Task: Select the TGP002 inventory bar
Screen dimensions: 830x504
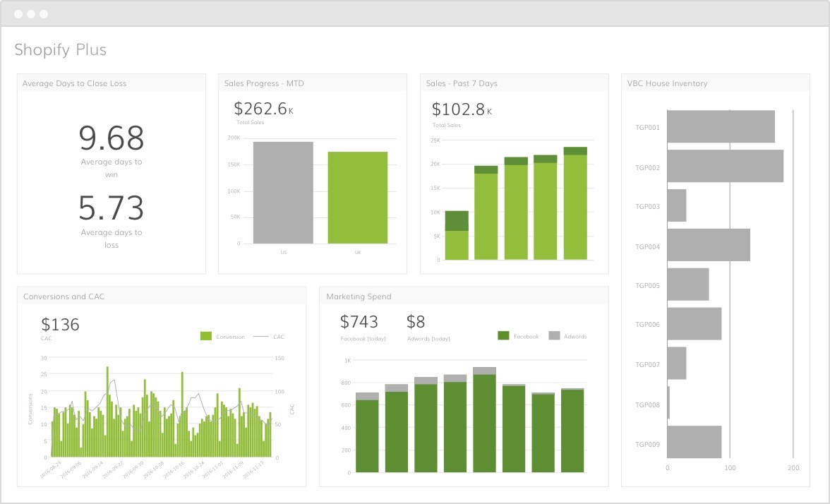Action: point(725,165)
